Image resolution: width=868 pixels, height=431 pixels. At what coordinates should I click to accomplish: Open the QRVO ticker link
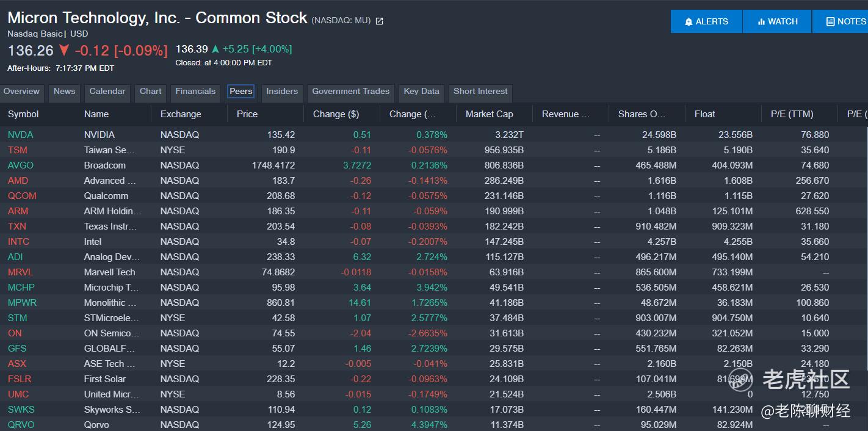click(x=21, y=425)
